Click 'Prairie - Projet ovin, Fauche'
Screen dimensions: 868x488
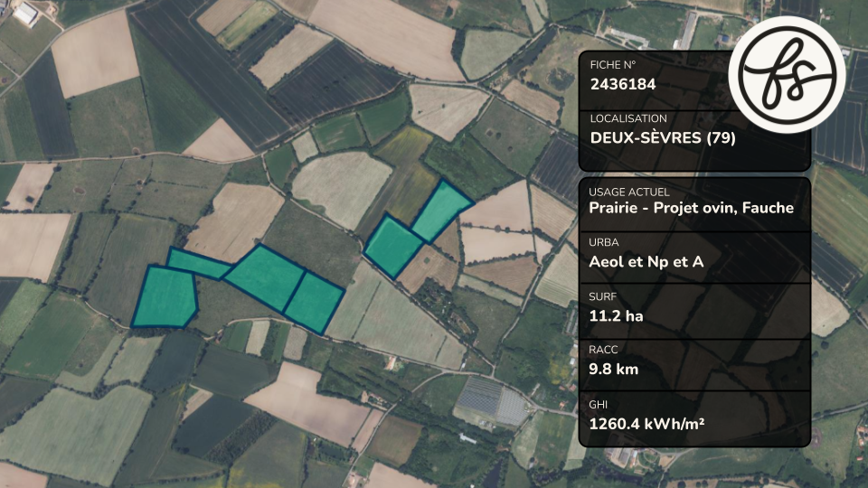(692, 208)
